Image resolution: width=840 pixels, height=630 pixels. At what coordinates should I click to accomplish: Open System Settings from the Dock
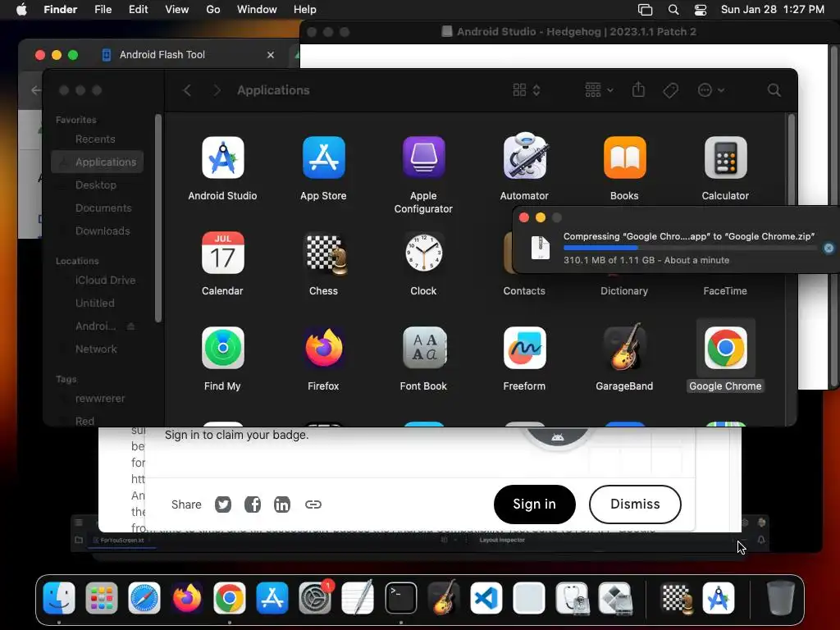click(315, 598)
